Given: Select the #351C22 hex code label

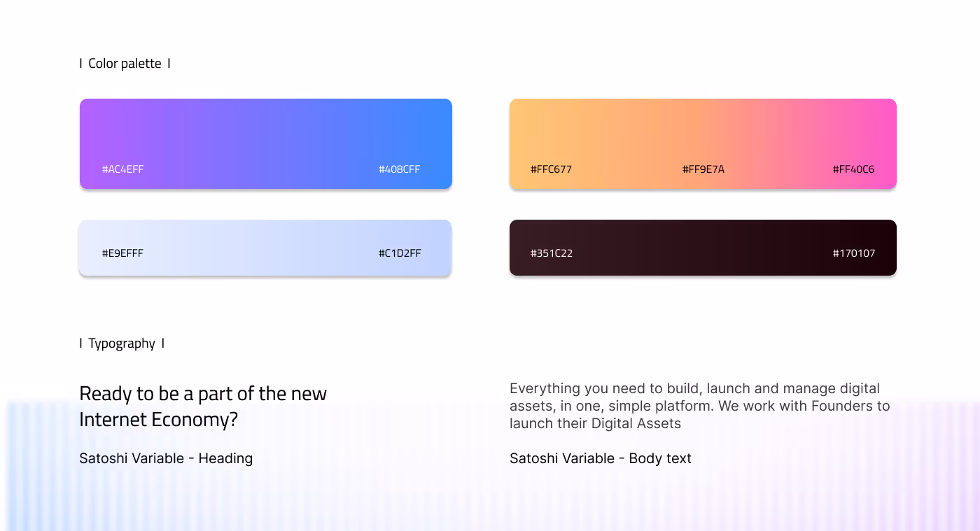Looking at the screenshot, I should tap(552, 253).
